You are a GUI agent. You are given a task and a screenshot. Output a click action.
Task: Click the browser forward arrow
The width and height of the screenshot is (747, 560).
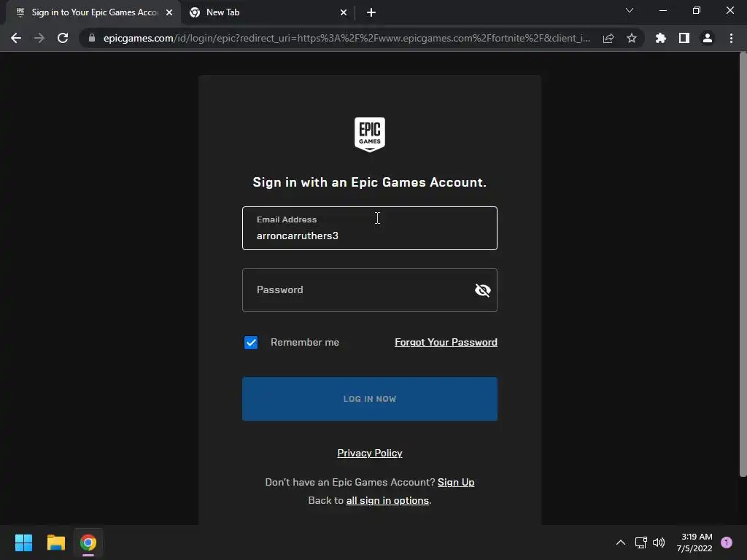(x=39, y=38)
